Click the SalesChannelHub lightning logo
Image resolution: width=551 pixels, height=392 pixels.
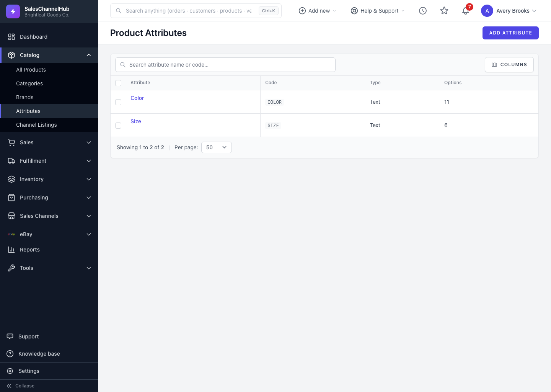coord(13,11)
